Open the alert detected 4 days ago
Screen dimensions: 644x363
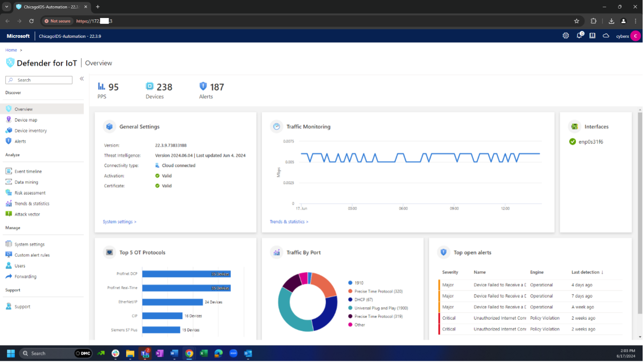[531, 285]
